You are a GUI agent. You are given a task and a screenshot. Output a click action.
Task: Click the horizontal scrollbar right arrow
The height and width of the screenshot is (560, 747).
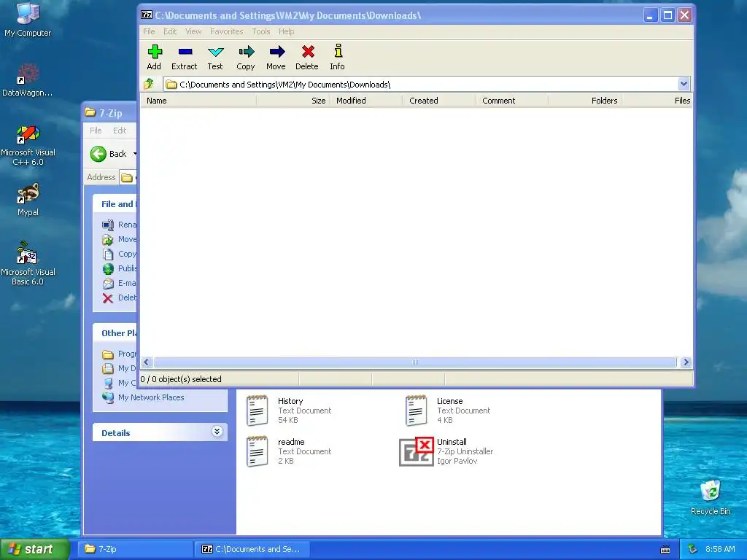[686, 362]
